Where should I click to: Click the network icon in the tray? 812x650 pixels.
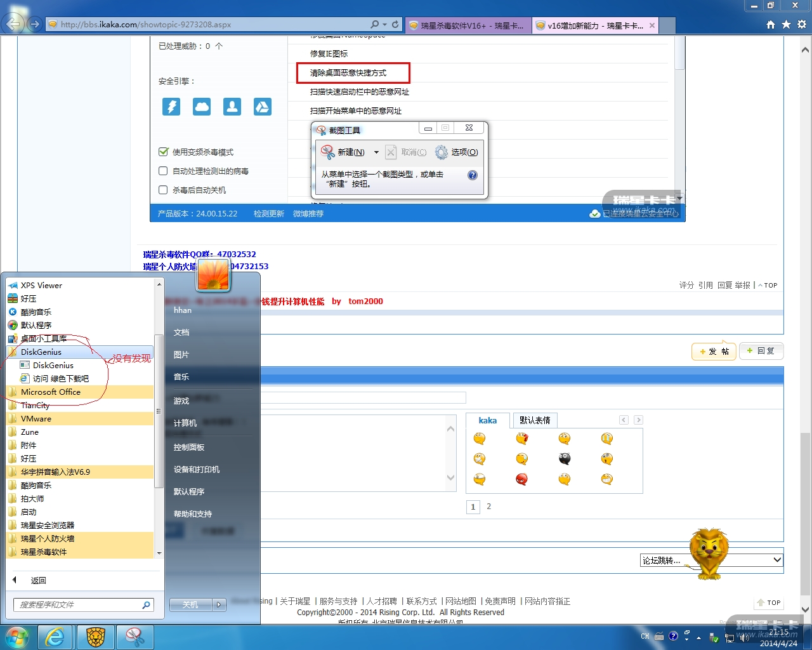click(x=728, y=637)
